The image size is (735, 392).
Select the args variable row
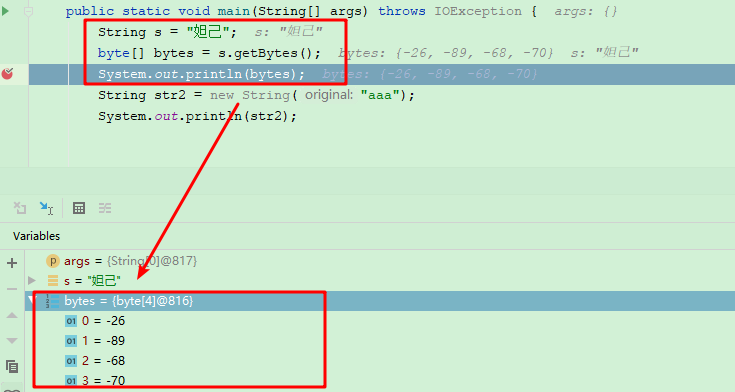[380, 261]
